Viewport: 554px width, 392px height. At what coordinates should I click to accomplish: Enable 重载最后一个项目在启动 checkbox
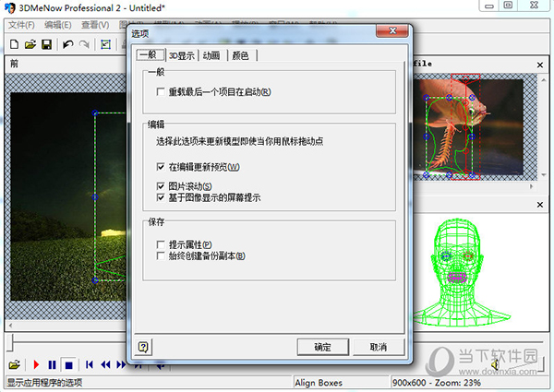(161, 92)
